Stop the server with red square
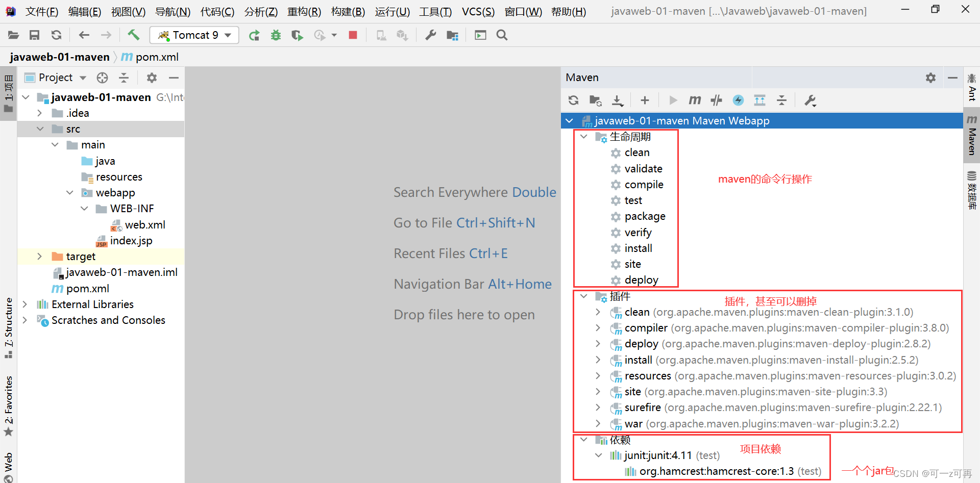The height and width of the screenshot is (483, 980). click(353, 35)
